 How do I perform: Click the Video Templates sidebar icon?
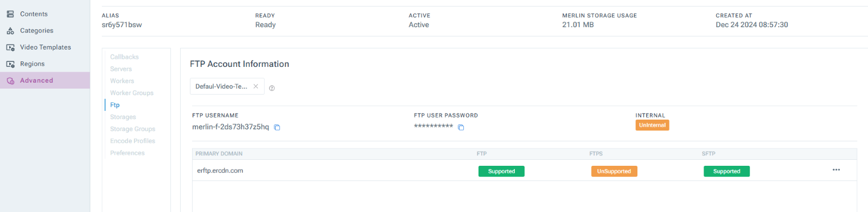(x=10, y=48)
